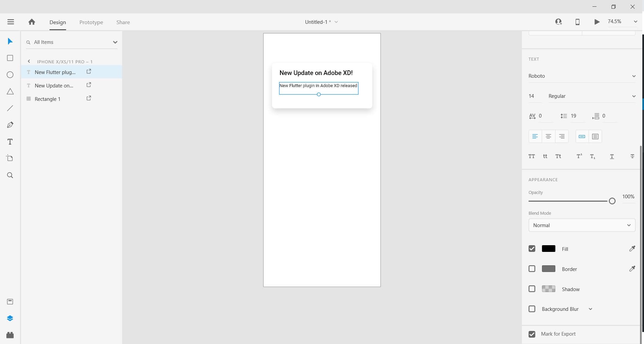Select the Polygon tool
The image size is (644, 344).
click(10, 91)
